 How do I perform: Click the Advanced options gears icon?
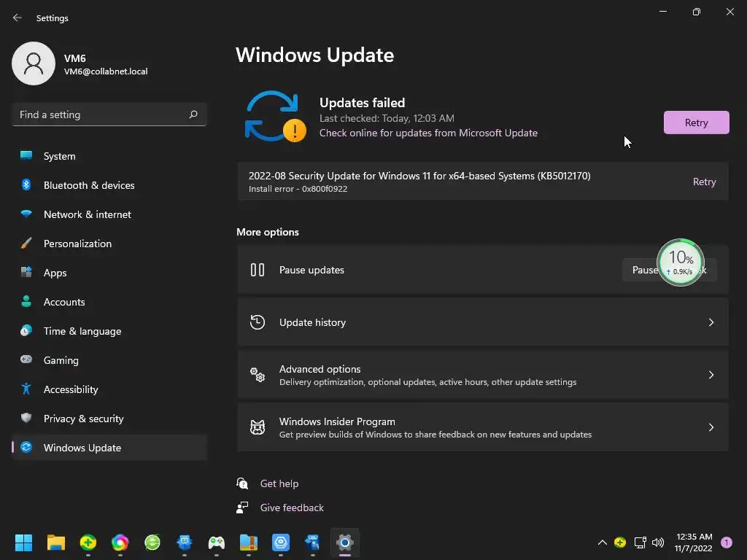tap(258, 375)
